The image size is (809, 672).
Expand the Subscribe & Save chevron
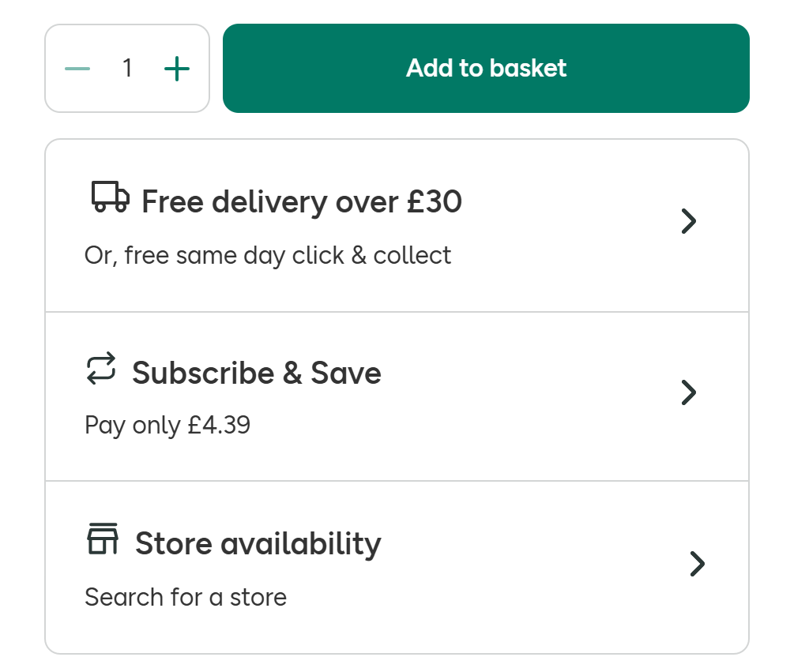tap(689, 392)
